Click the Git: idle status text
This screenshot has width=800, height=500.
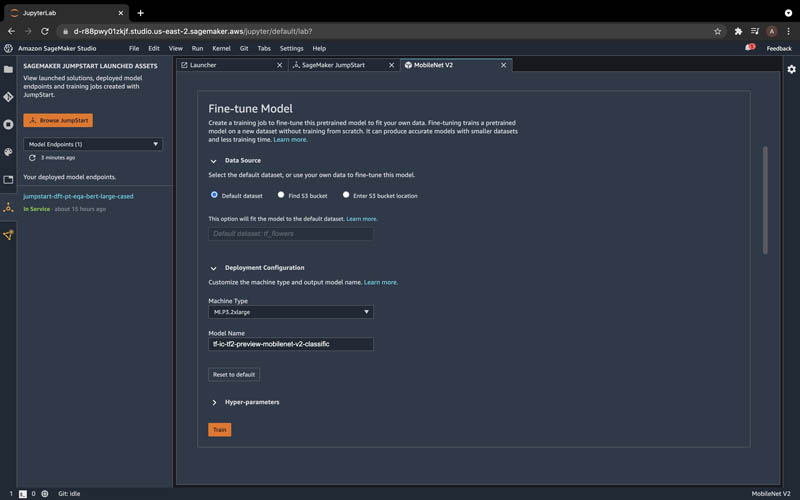69,494
